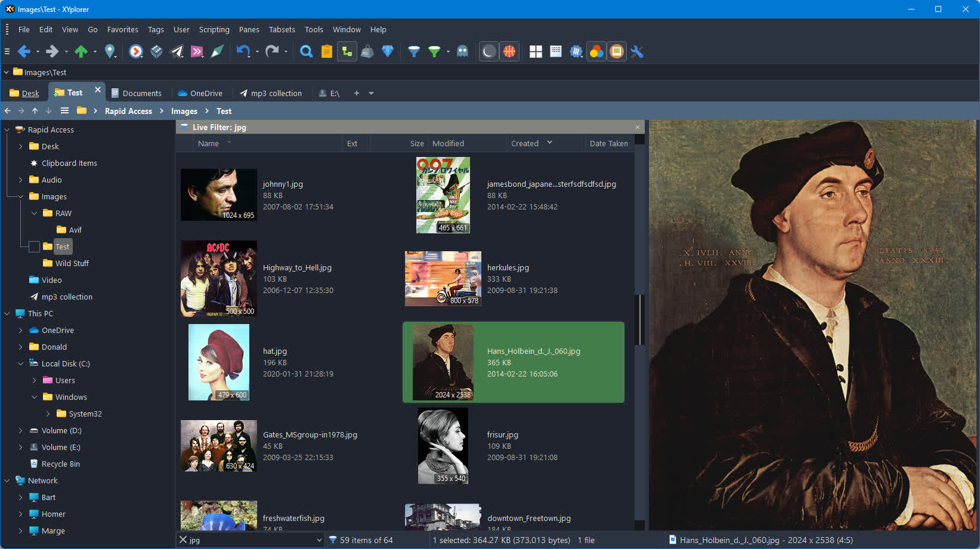Close the Live Filter: jpg bar
The image size is (980, 549).
638,127
